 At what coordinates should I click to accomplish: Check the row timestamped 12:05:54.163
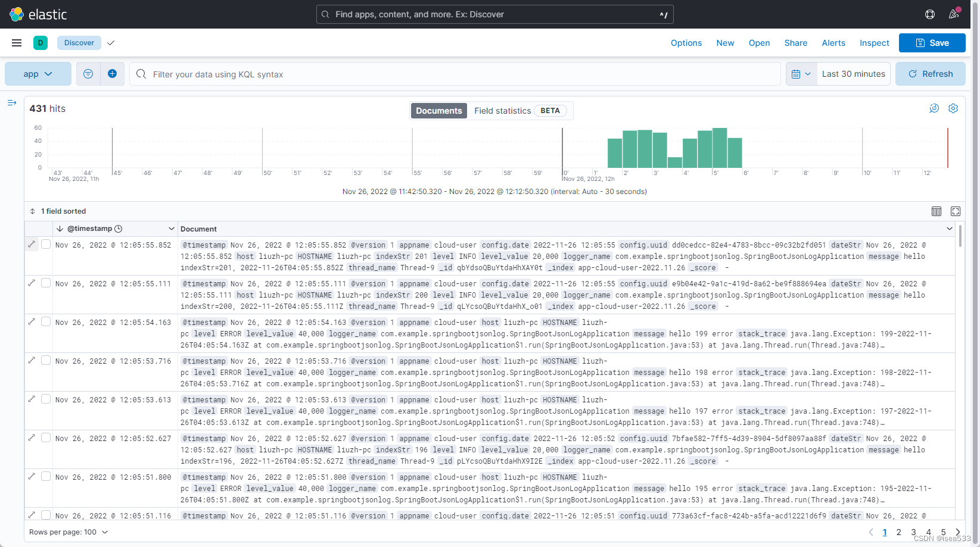(x=45, y=321)
